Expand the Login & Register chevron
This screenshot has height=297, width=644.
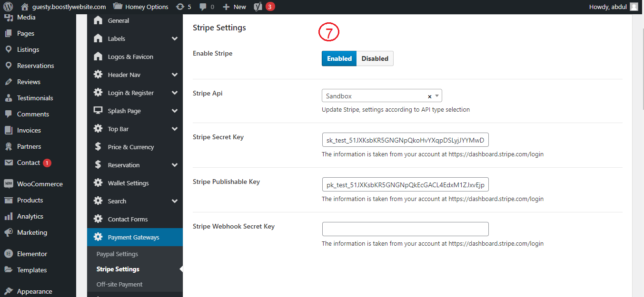click(175, 93)
